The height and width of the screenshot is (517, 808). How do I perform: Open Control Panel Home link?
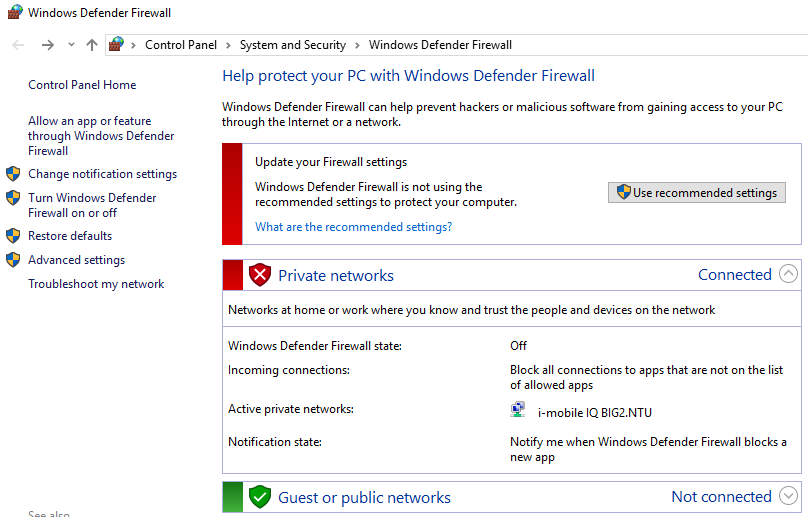point(82,85)
